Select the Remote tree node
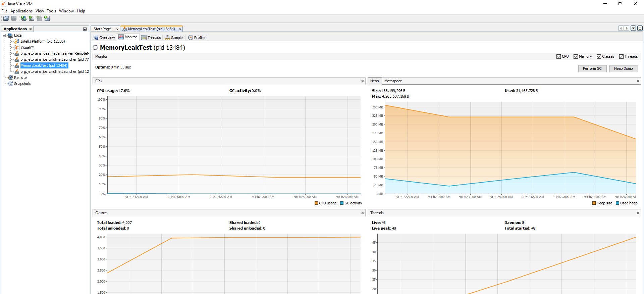 20,78
